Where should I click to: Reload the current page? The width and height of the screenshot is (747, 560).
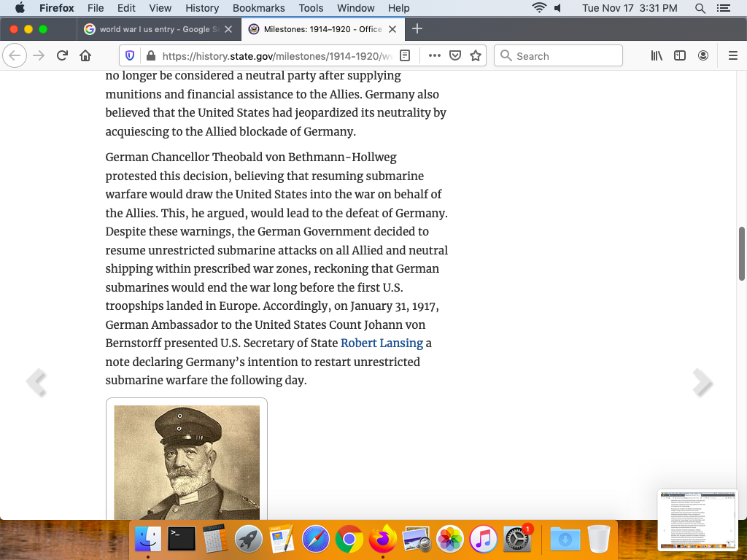(63, 56)
